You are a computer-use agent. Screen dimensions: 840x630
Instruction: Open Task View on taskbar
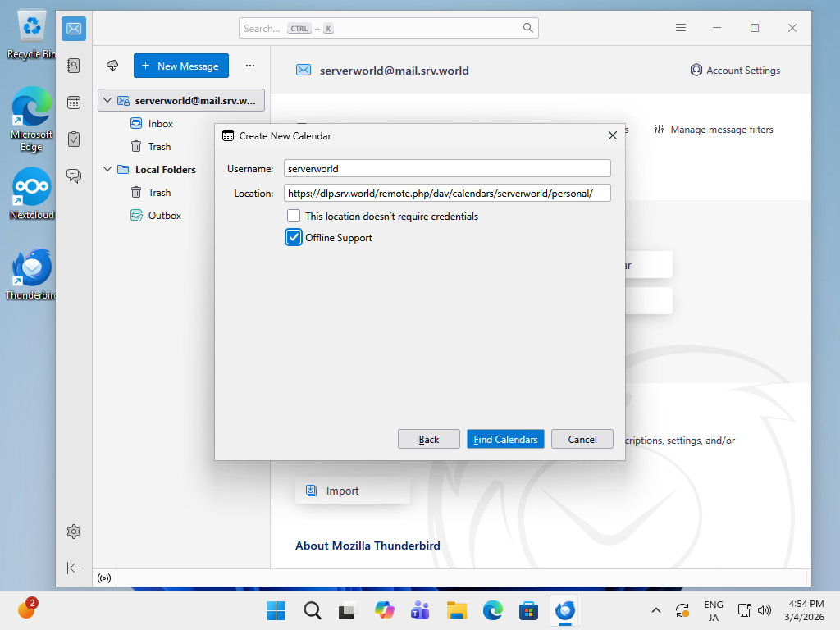[x=348, y=610]
